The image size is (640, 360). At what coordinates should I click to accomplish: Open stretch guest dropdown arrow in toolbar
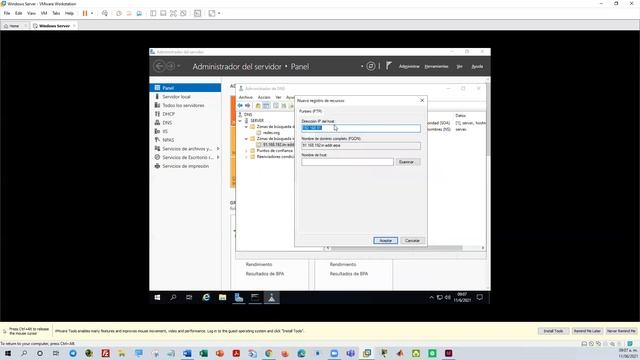(219, 13)
